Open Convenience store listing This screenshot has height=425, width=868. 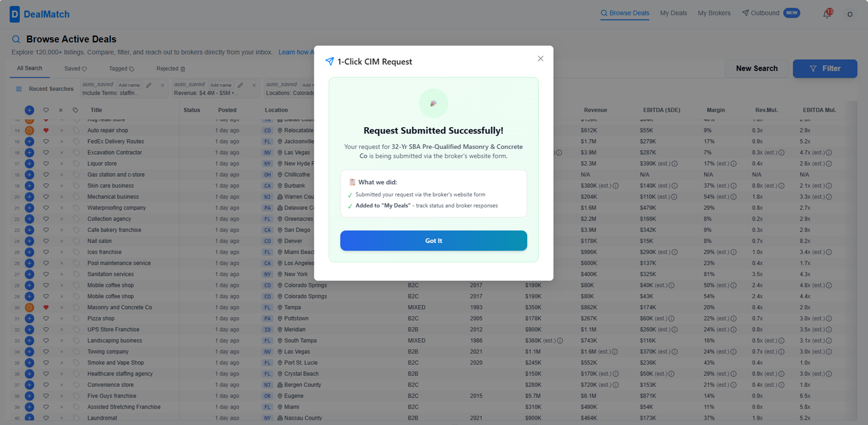click(x=110, y=385)
